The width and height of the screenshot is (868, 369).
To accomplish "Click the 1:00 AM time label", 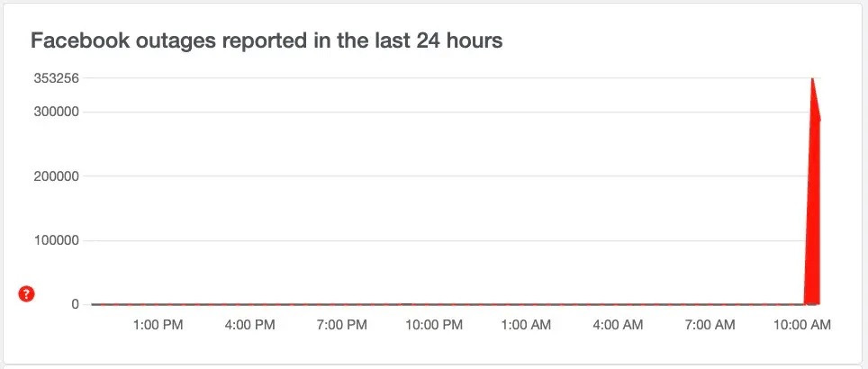I will coord(527,325).
